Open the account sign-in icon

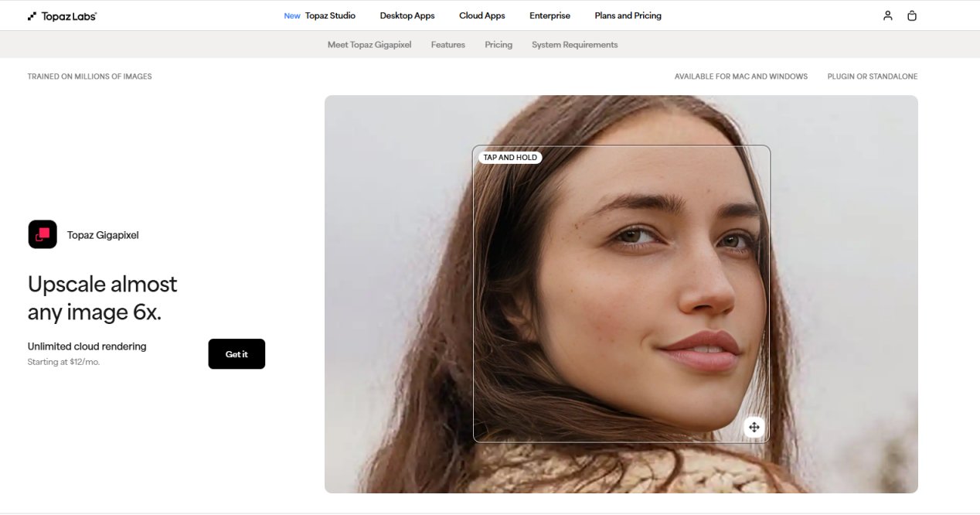coord(887,15)
